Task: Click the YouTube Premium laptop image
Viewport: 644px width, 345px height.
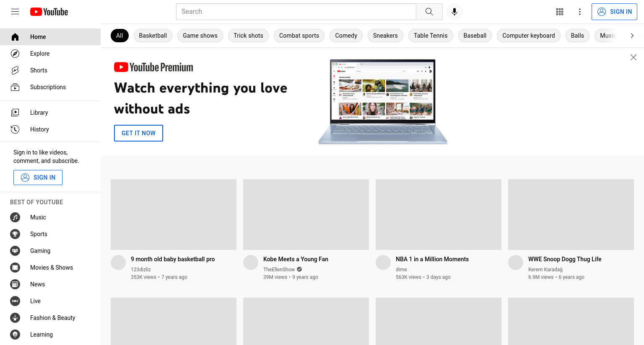Action: (x=383, y=102)
